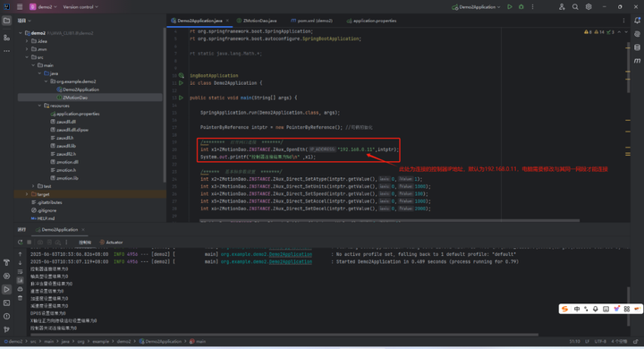The width and height of the screenshot is (644, 349).
Task: Open the Demo2Application run configuration dropdown
Action: coord(477,7)
